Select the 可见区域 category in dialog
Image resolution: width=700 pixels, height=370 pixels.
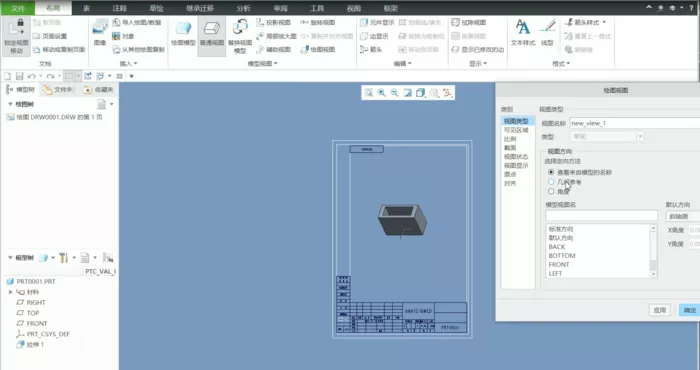coord(516,130)
